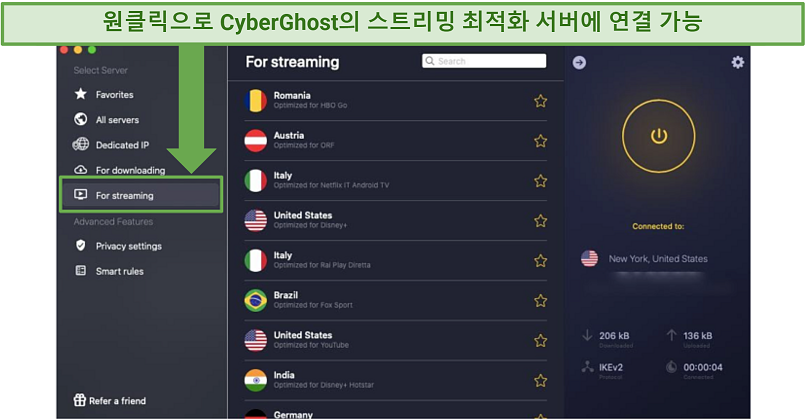Connect to United States Disney+ server
The image size is (806, 419).
(395, 221)
